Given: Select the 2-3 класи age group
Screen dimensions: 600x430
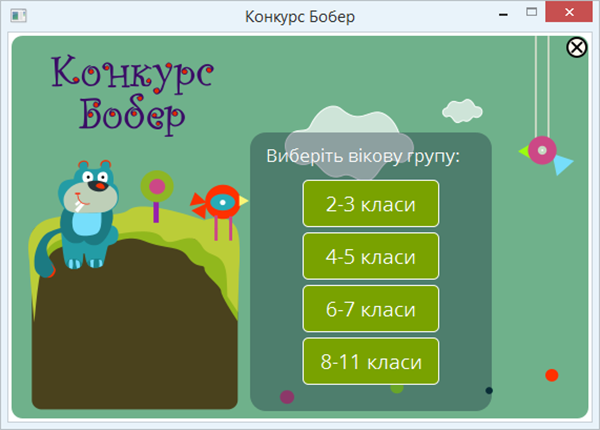Looking at the screenshot, I should pyautogui.click(x=370, y=205).
